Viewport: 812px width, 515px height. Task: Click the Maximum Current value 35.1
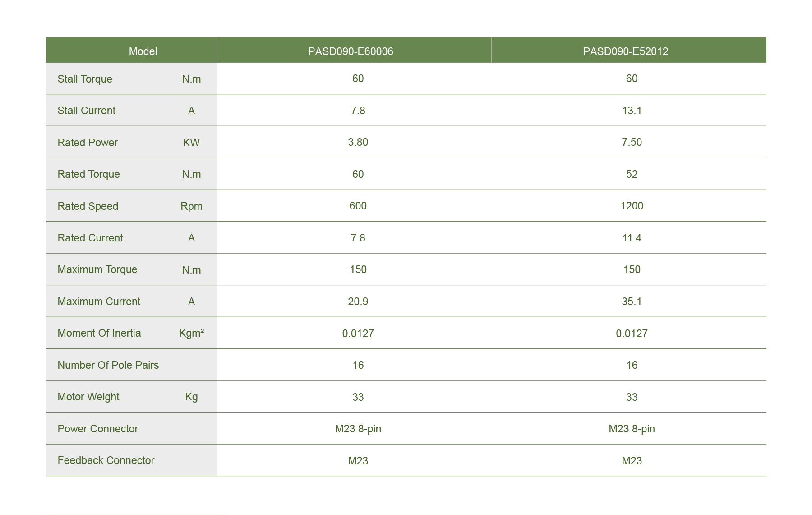(632, 302)
